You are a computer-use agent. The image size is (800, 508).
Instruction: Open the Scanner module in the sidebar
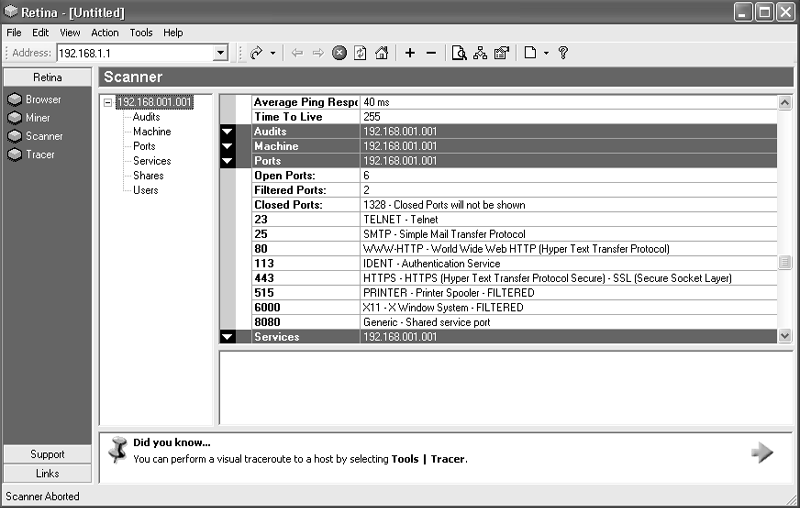(35, 136)
